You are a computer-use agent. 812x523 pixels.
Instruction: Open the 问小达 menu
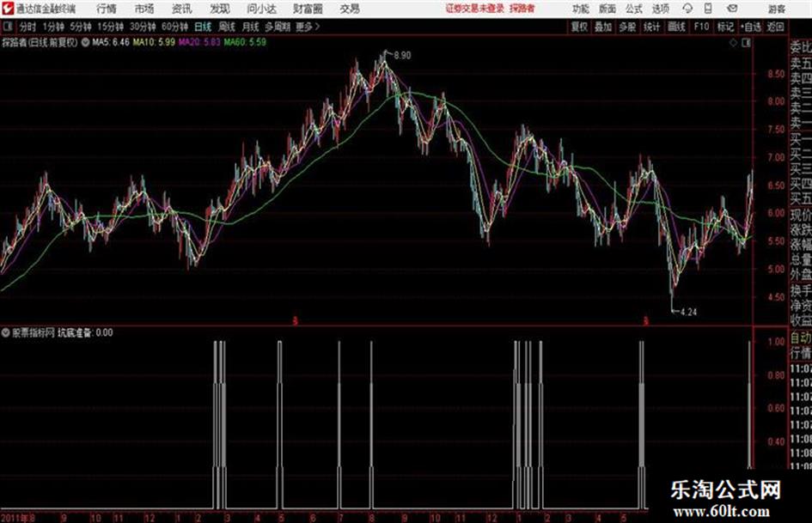(x=261, y=9)
